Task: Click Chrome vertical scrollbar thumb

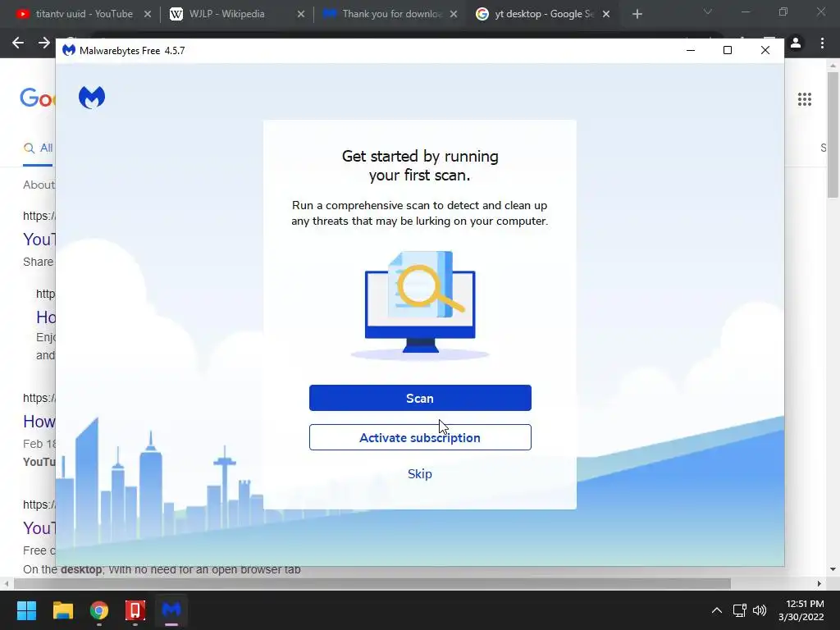Action: coord(833,135)
